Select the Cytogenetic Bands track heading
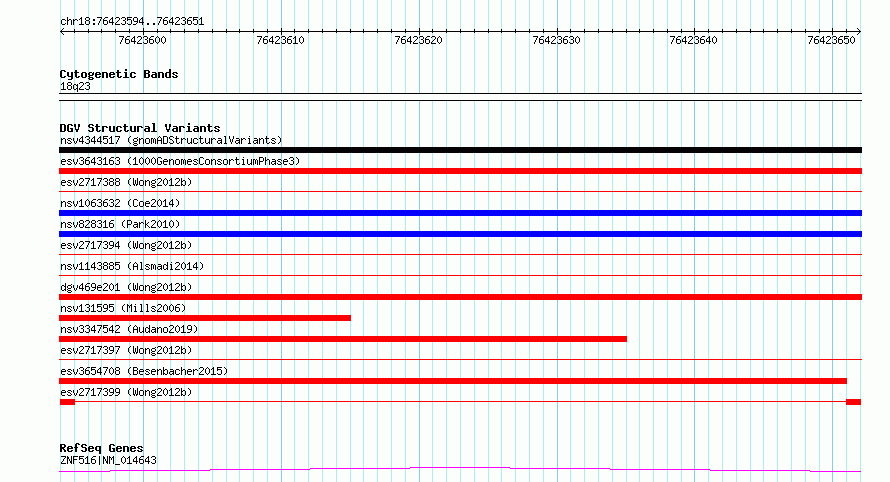The height and width of the screenshot is (482, 890). (119, 74)
